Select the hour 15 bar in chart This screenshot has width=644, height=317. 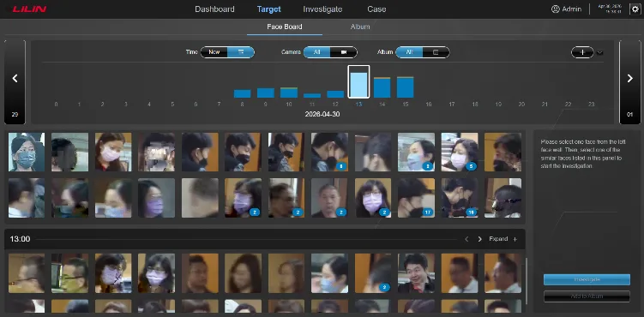405,87
